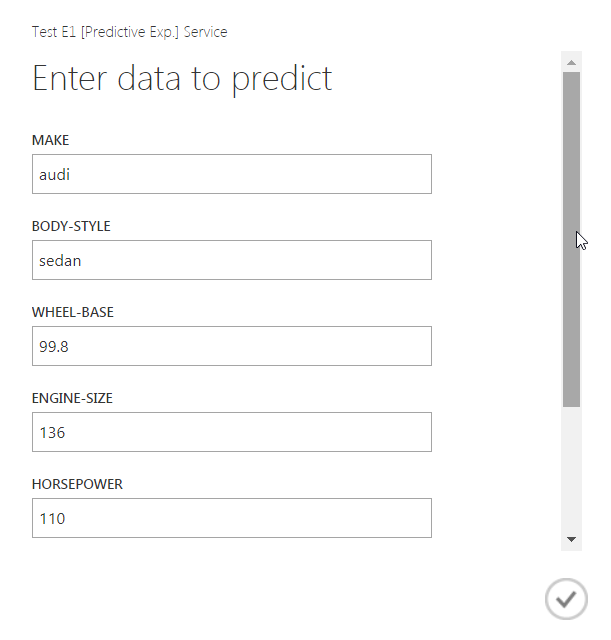Click into the BODY-STYLE text box
The image size is (611, 640).
point(231,260)
